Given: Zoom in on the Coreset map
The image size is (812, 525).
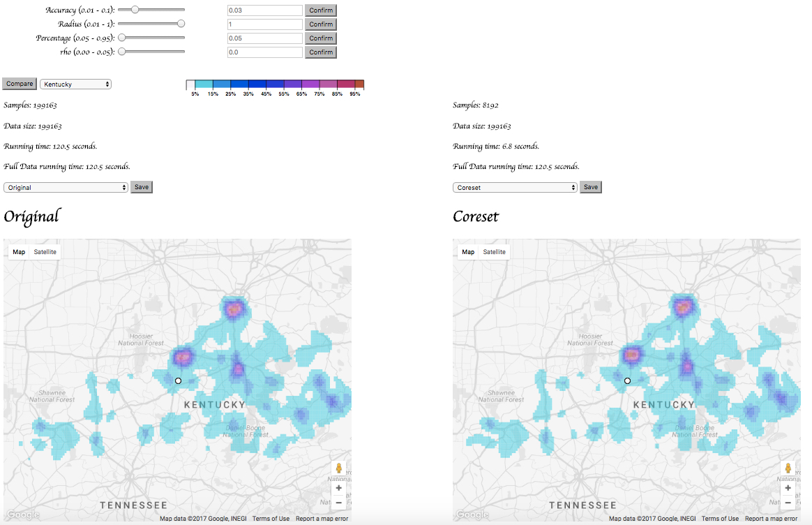Looking at the screenshot, I should [788, 489].
